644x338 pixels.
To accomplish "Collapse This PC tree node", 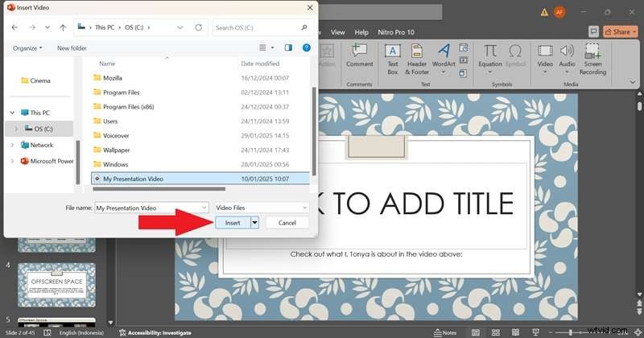I will pyautogui.click(x=12, y=113).
